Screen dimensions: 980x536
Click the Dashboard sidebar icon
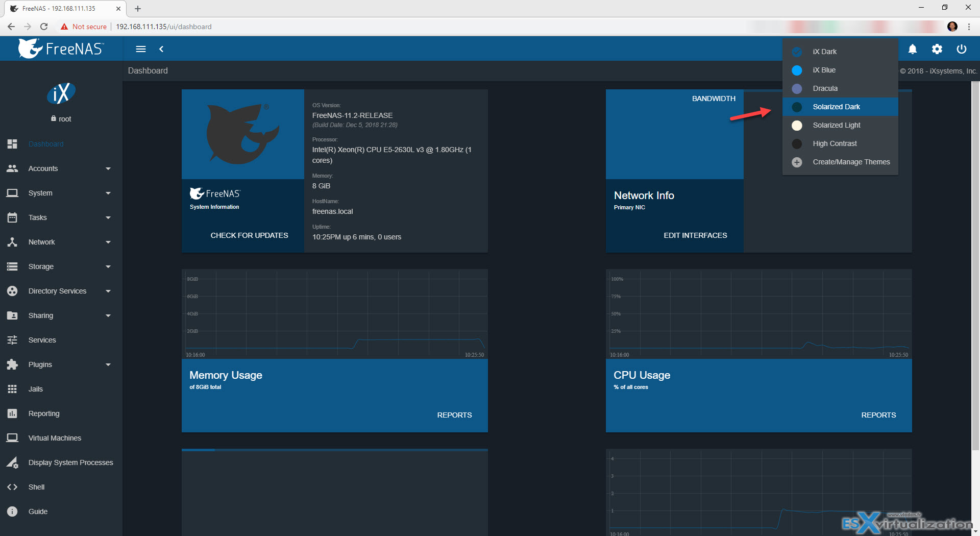click(12, 144)
